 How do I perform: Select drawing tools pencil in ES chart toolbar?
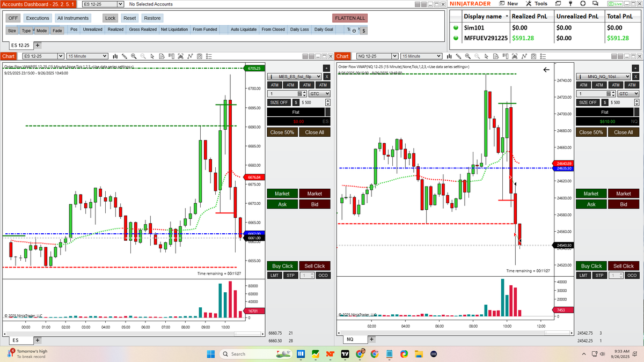click(x=125, y=56)
